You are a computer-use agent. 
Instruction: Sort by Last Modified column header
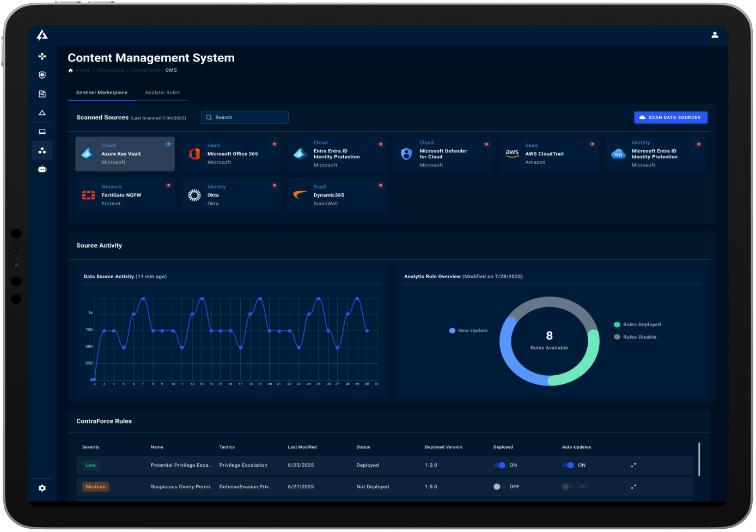pyautogui.click(x=302, y=447)
